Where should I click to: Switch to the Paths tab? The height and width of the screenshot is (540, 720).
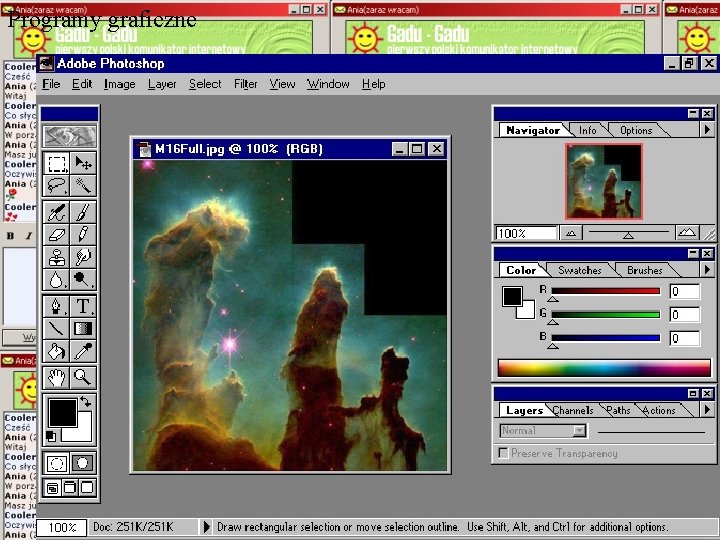[x=618, y=410]
